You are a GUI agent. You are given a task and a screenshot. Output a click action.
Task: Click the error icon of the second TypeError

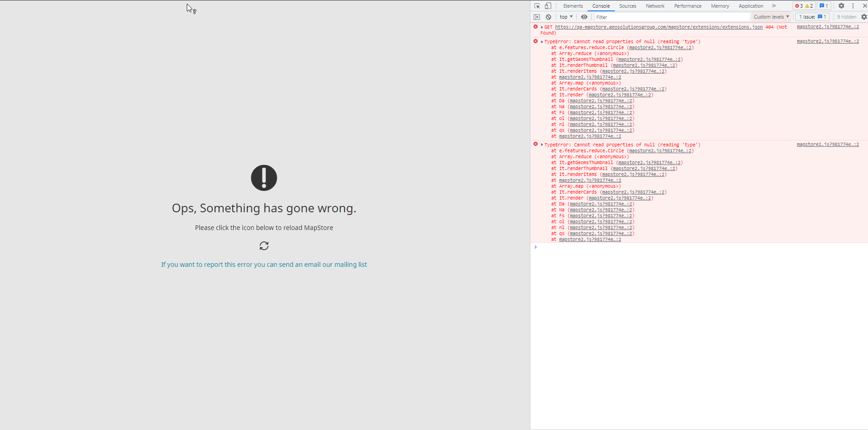[x=536, y=144]
